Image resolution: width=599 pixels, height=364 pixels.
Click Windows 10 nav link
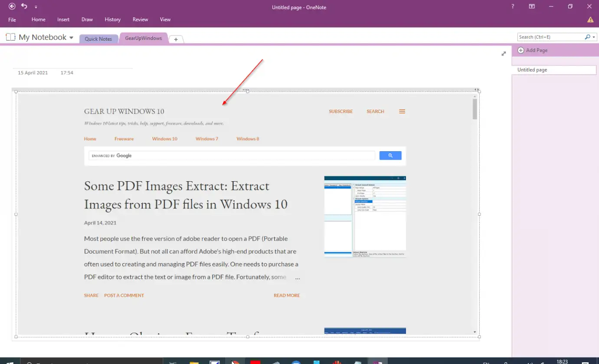[164, 139]
